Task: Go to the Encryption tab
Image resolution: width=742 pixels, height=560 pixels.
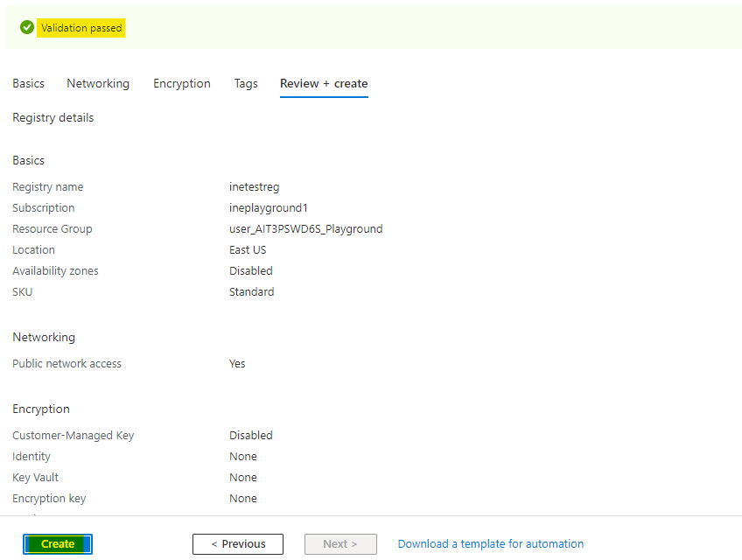Action: [x=182, y=84]
